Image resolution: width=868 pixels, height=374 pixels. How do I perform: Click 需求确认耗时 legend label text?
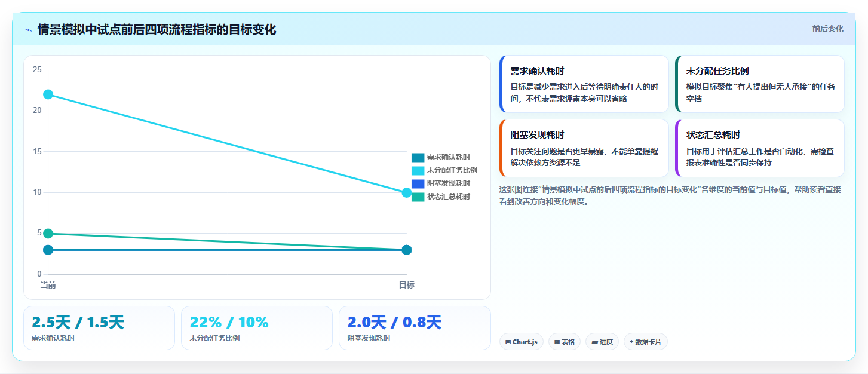[448, 157]
